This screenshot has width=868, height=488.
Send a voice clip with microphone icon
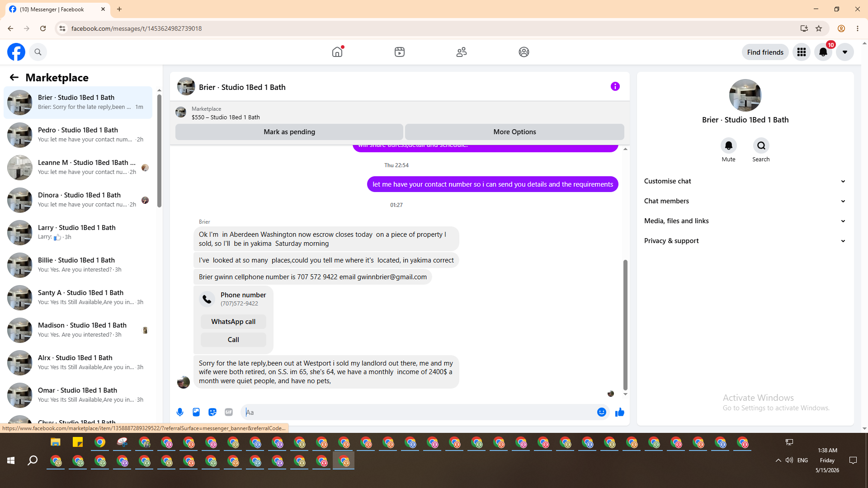pos(180,412)
